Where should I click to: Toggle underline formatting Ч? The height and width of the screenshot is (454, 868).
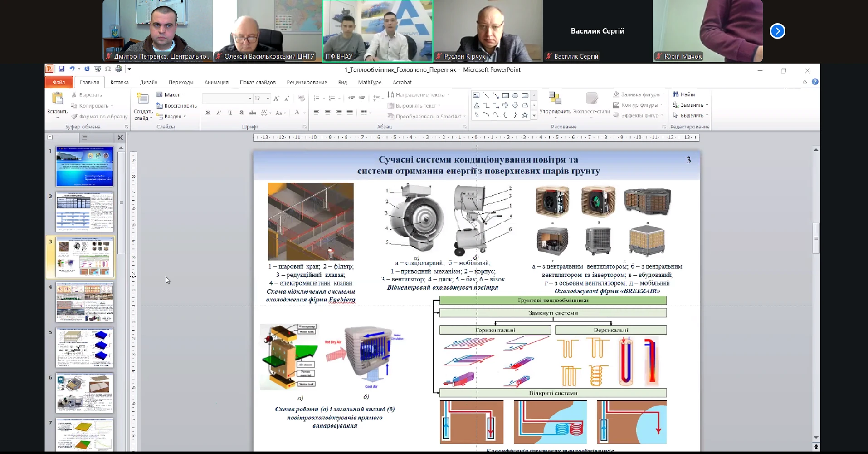click(x=230, y=113)
